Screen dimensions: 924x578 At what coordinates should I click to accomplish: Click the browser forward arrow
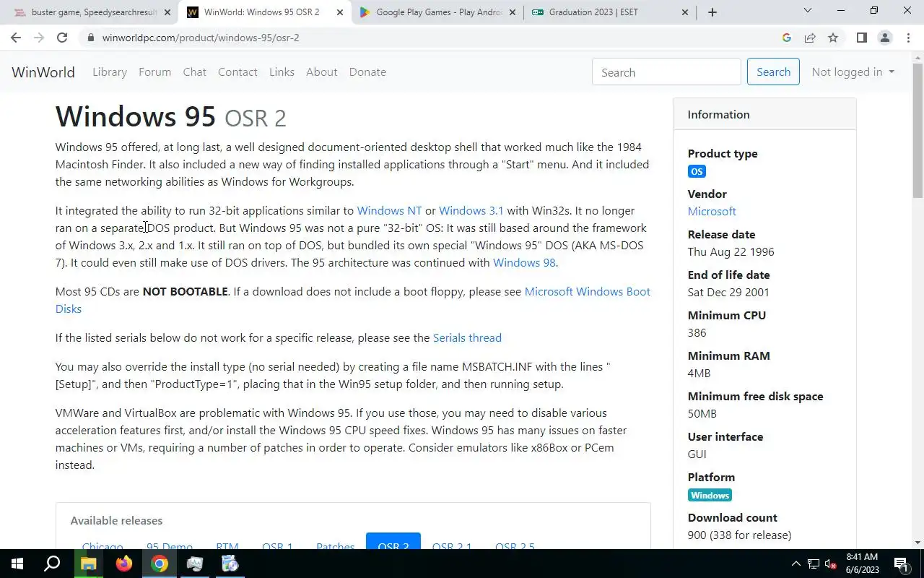click(x=39, y=38)
